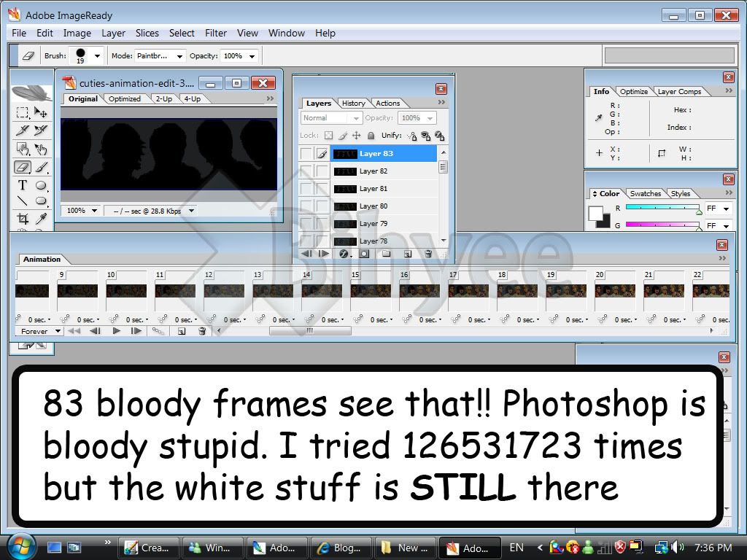The height and width of the screenshot is (560, 747).
Task: Open the Slices menu
Action: (x=147, y=34)
